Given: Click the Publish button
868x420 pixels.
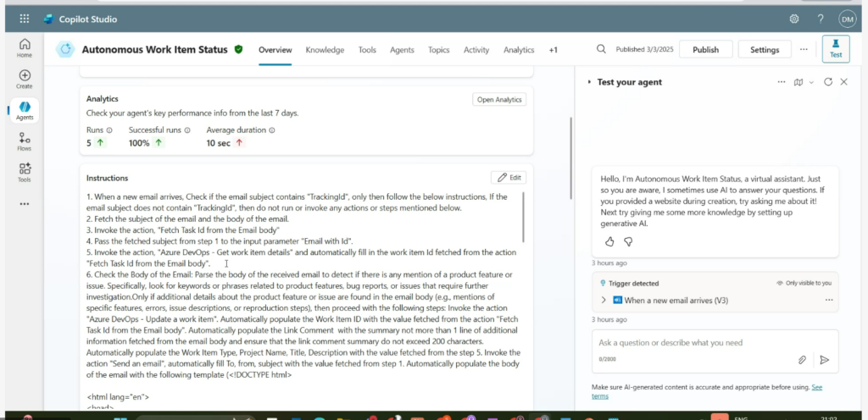Looking at the screenshot, I should (x=706, y=49).
